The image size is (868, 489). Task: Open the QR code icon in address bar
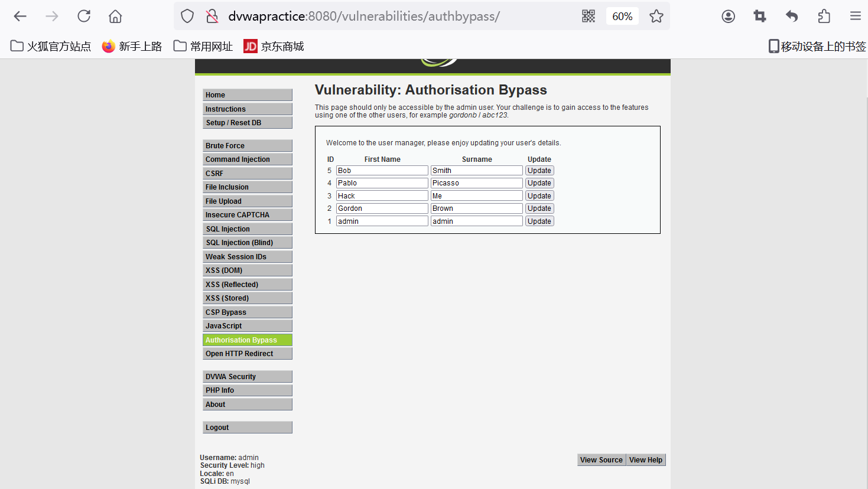tap(589, 17)
